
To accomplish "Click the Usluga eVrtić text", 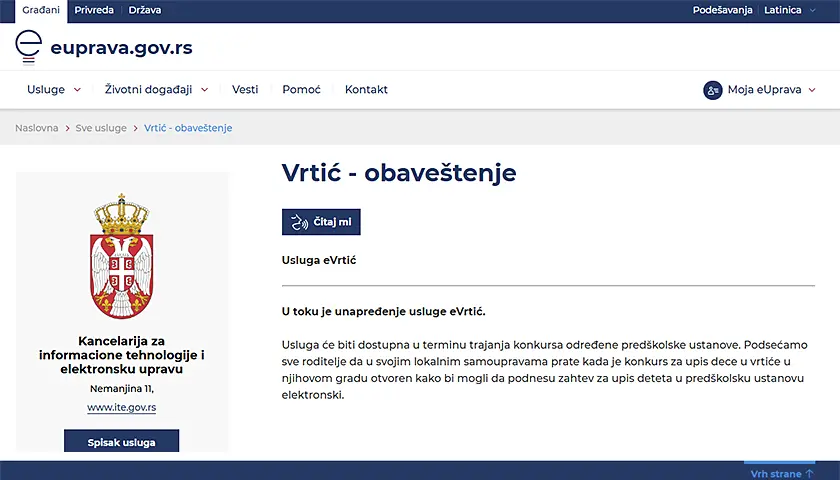I will click(x=319, y=260).
